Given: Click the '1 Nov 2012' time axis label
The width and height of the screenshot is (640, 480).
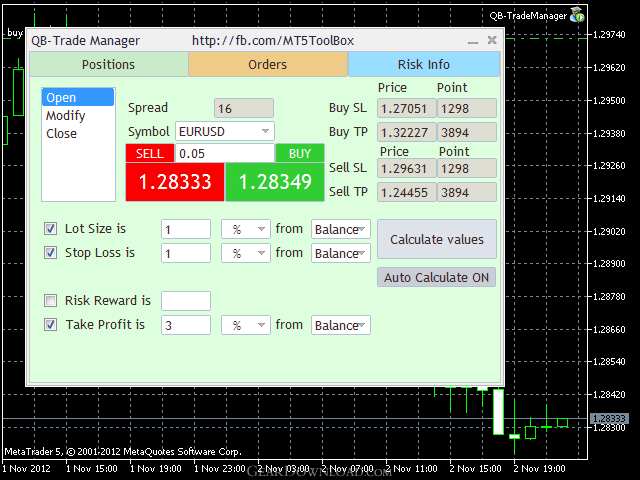Looking at the screenshot, I should click(x=27, y=468).
